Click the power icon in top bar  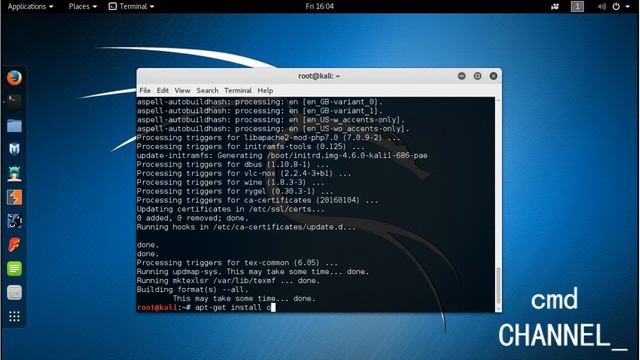point(616,6)
